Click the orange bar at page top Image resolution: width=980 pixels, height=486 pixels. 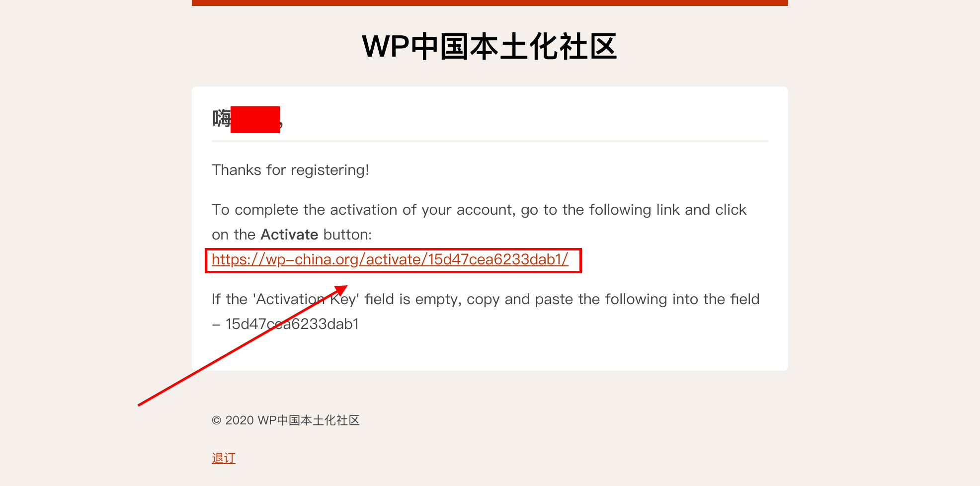tap(490, 2)
